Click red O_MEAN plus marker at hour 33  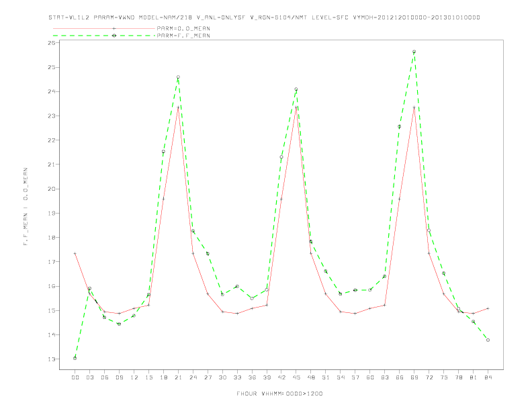click(237, 314)
